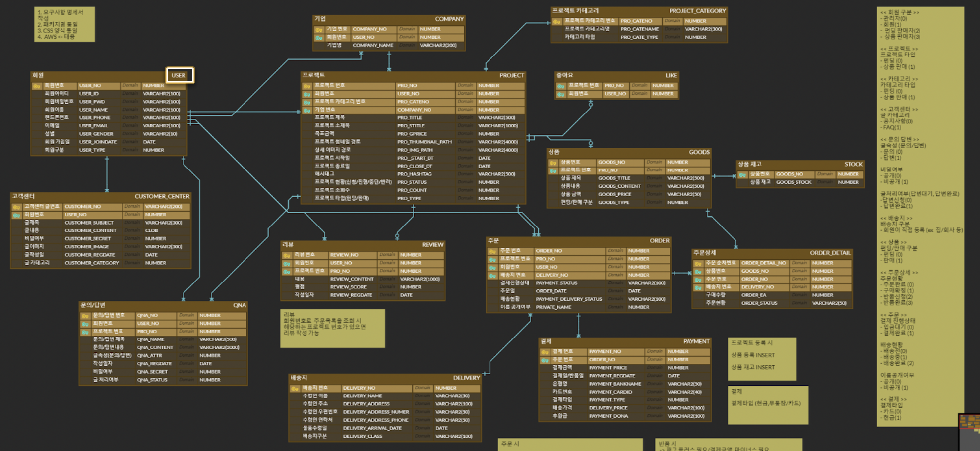Select the 결제타입 memo note
This screenshot has width=980, height=451.
click(768, 405)
